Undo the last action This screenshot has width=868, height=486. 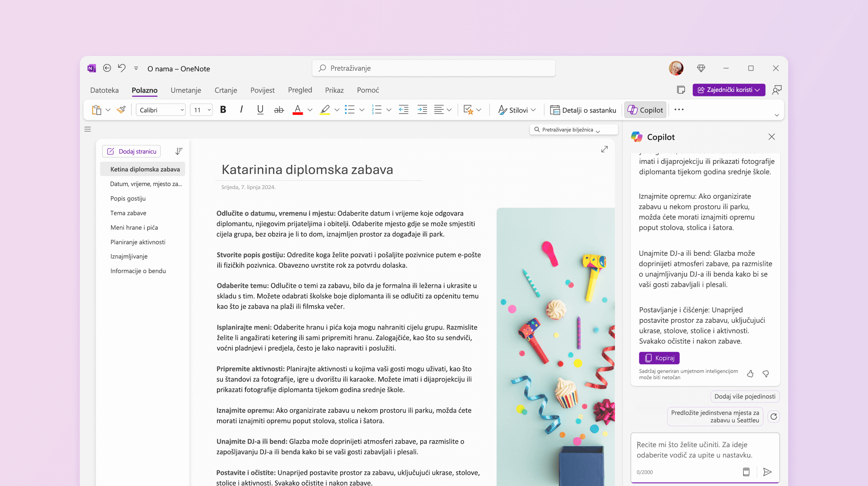tap(122, 68)
